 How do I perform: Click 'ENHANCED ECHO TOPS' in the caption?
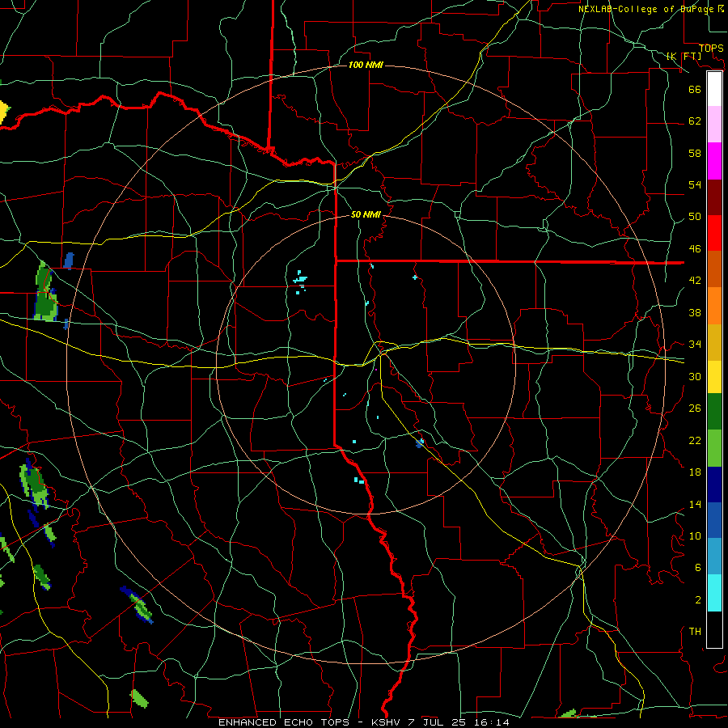[284, 722]
